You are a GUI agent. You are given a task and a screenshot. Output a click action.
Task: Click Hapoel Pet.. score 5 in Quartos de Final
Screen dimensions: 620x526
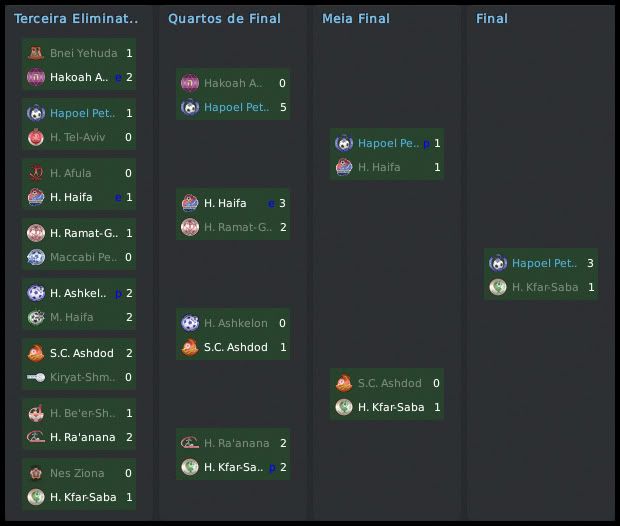[283, 107]
